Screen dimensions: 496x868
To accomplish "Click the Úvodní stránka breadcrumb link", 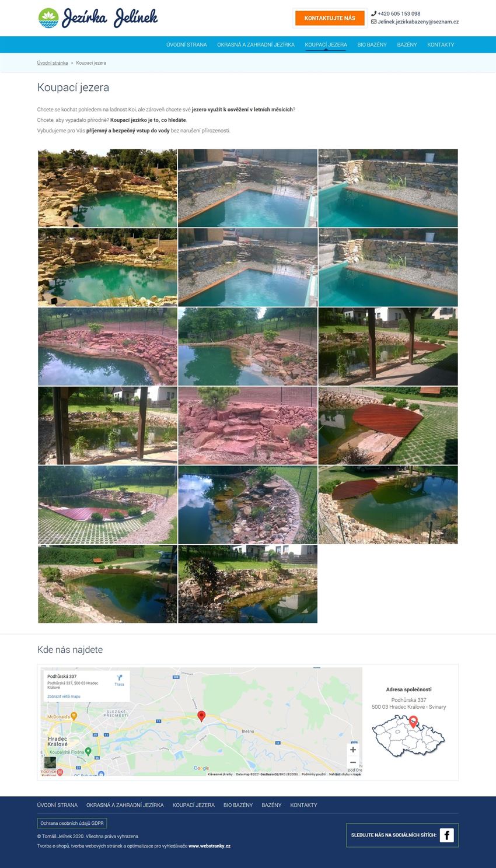I will 53,63.
